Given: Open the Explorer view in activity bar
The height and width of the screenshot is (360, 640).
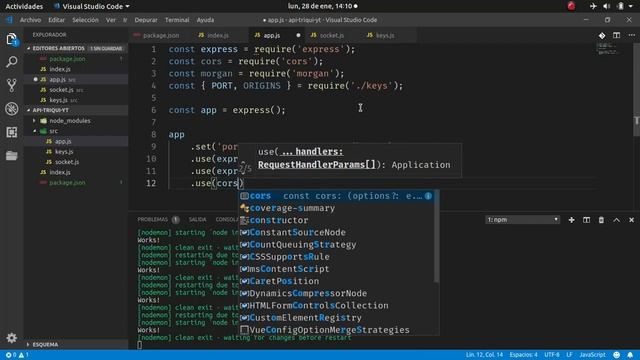Looking at the screenshot, I should pos(12,40).
